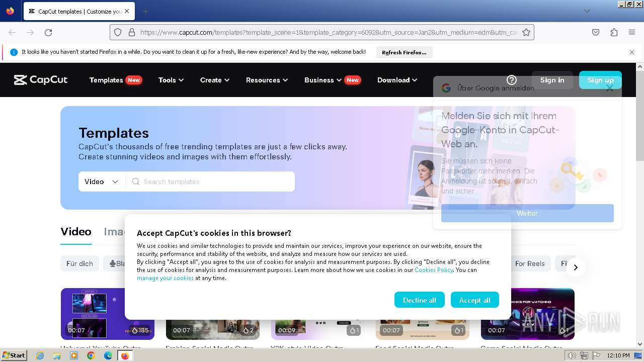This screenshot has width=644, height=362.
Task: Click Weiter in Google sign-in popup
Action: [x=527, y=213]
